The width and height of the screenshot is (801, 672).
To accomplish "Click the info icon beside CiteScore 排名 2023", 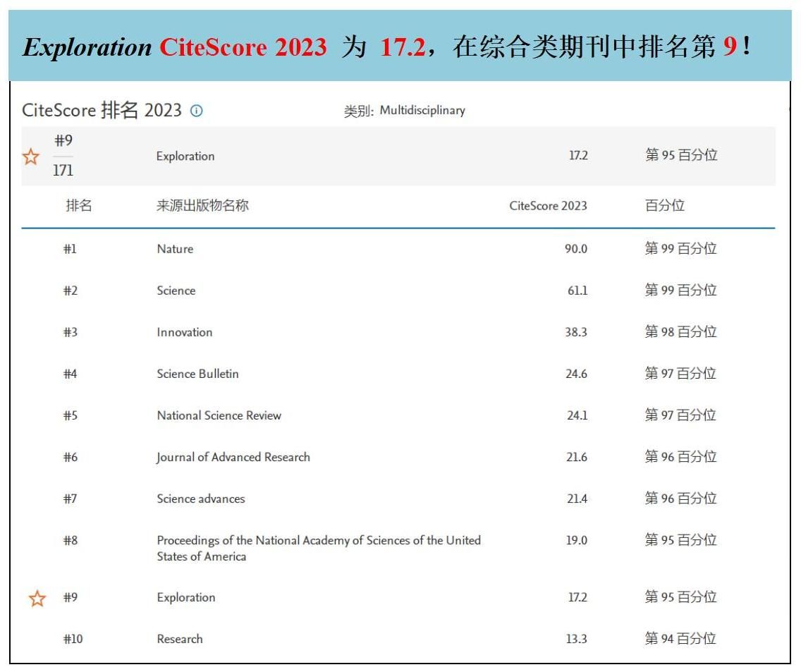I will [x=197, y=111].
